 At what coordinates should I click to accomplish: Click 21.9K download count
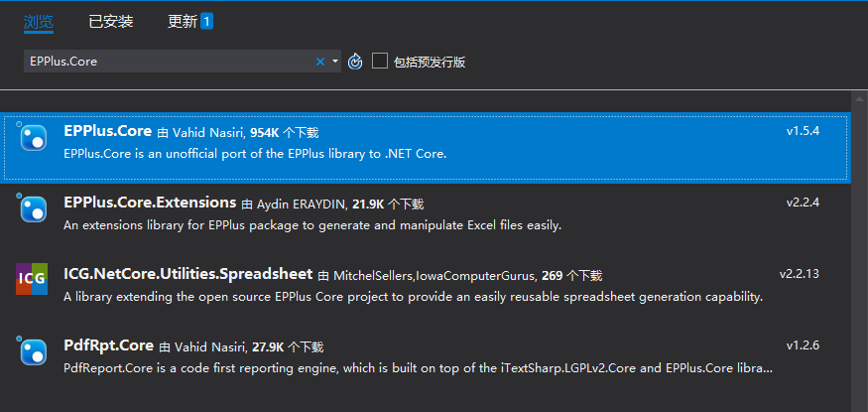pyautogui.click(x=368, y=205)
